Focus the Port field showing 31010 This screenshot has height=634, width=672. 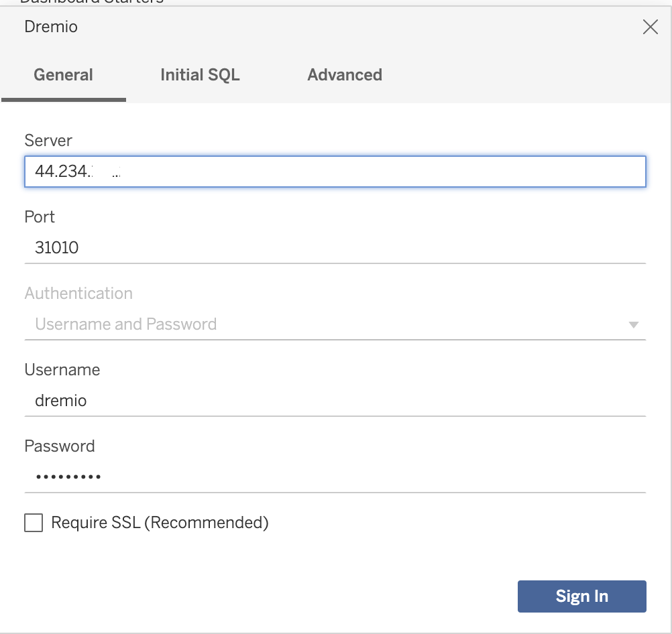point(335,247)
